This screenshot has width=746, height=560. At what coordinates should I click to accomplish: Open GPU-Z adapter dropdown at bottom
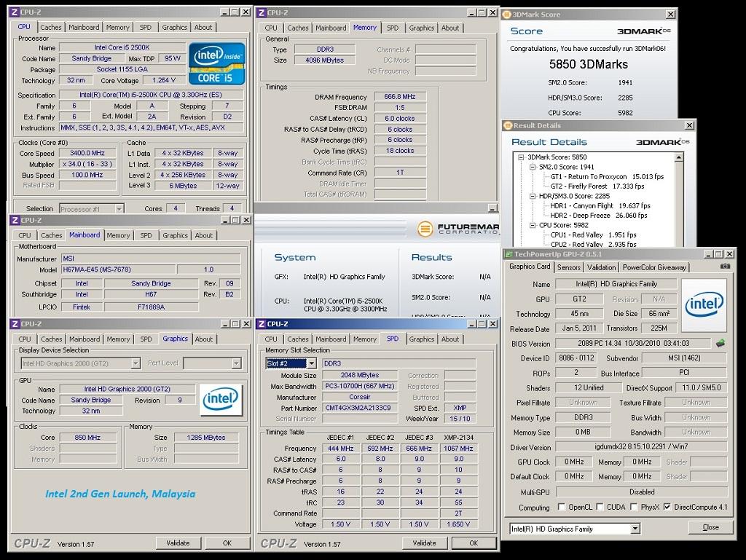point(635,529)
